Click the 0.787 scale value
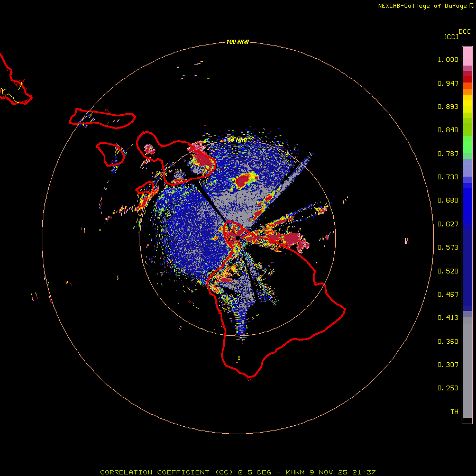The image size is (476, 476). [448, 153]
